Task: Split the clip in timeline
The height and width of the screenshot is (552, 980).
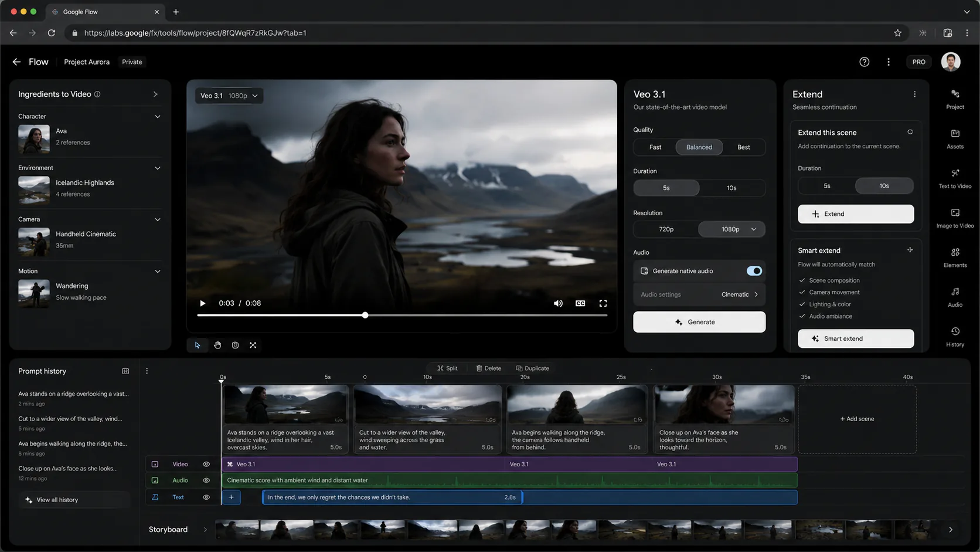Action: 447,368
